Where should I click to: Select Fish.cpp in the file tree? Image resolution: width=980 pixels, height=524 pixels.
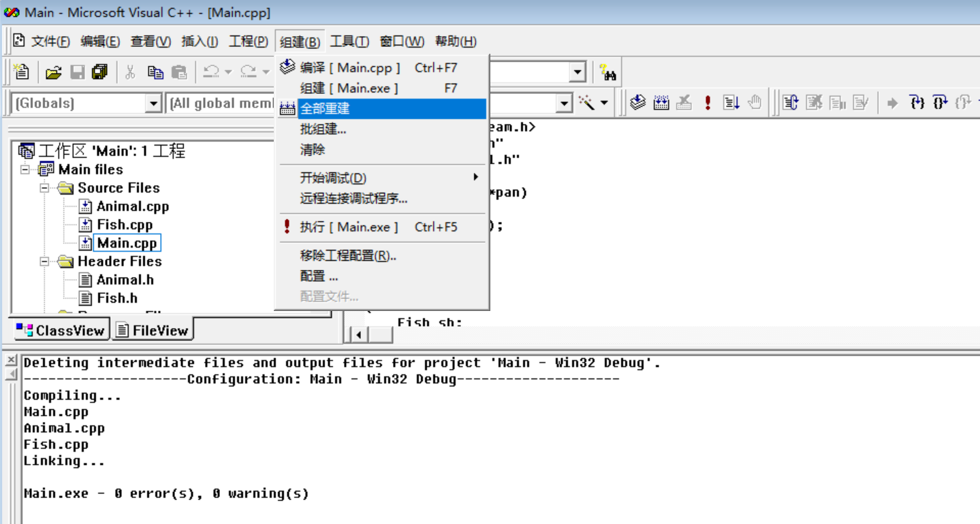125,225
